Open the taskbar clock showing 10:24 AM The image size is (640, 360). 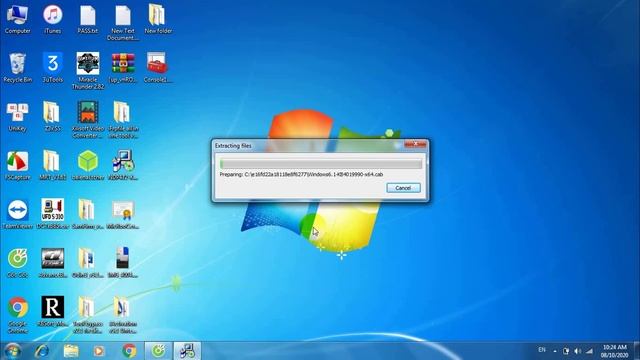tap(614, 351)
